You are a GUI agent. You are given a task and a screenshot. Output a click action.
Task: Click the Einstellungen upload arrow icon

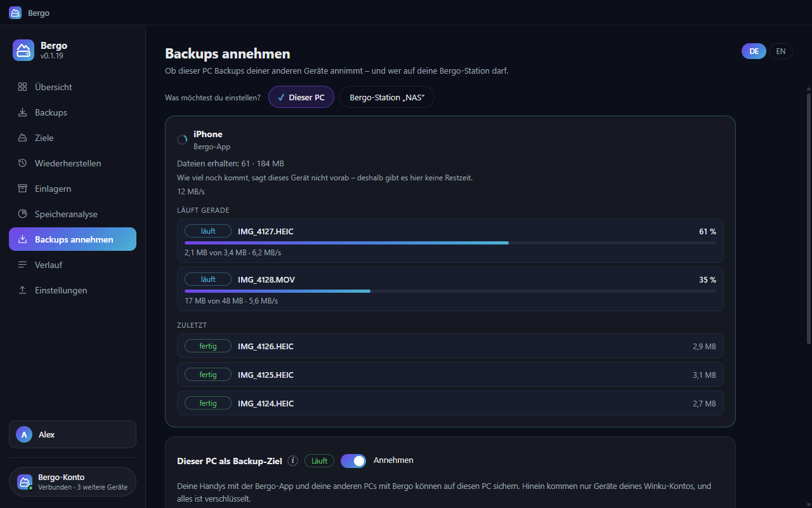tap(23, 290)
